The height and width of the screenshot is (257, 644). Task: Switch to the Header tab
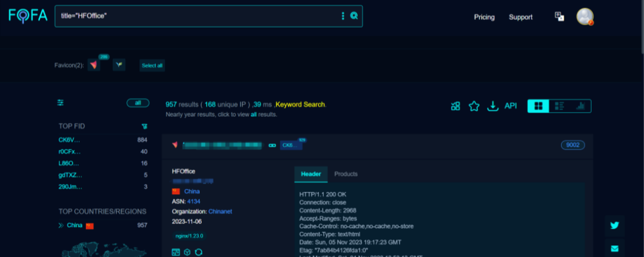311,174
